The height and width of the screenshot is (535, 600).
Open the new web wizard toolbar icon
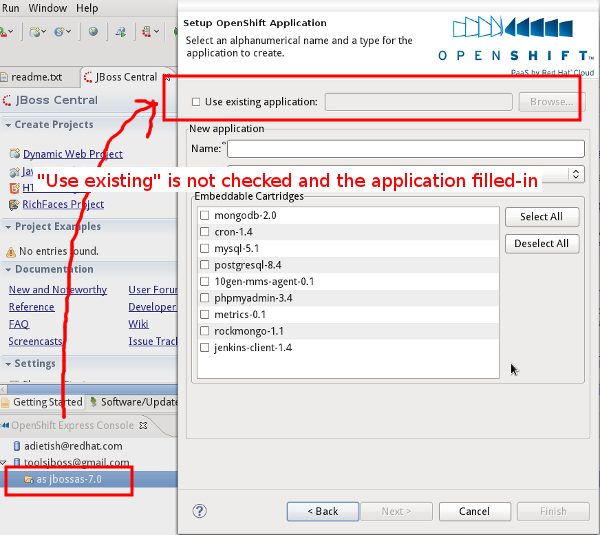(x=35, y=32)
